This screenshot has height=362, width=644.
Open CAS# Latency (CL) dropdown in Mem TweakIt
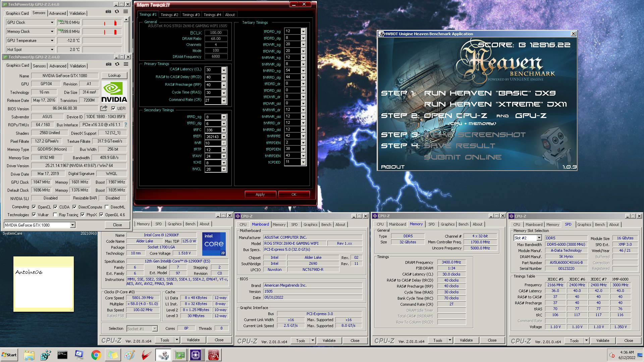point(224,70)
